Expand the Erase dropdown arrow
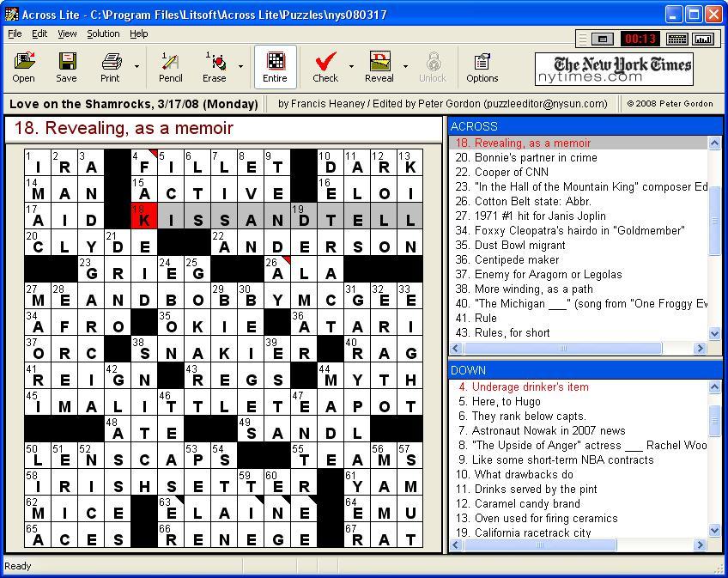The height and width of the screenshot is (578, 728). (241, 67)
